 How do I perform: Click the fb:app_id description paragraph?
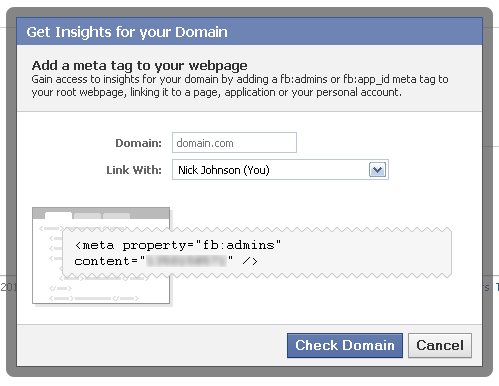pos(240,86)
